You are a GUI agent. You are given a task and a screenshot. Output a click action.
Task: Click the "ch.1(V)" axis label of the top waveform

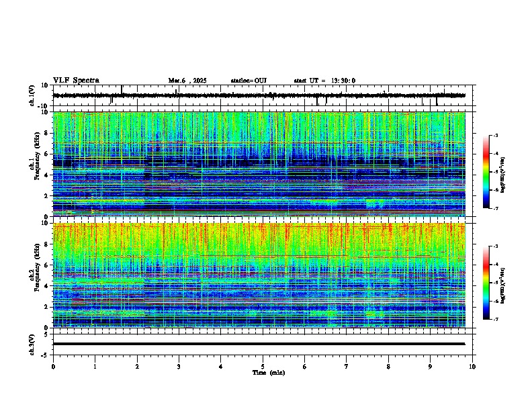point(32,95)
